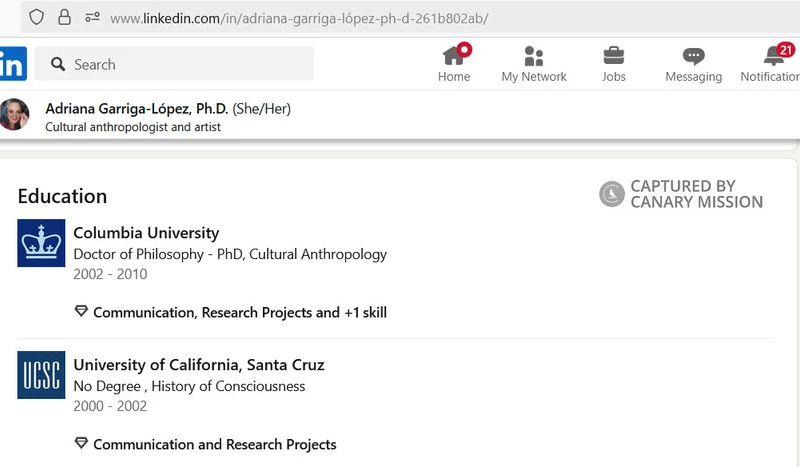Click the UCSC school logo
Image resolution: width=800 pixels, height=467 pixels.
pos(41,375)
